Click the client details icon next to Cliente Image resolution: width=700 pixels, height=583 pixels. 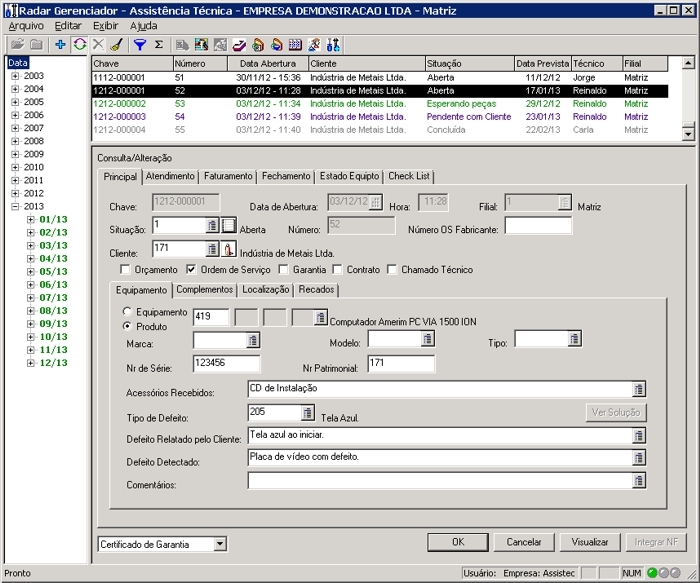(229, 249)
